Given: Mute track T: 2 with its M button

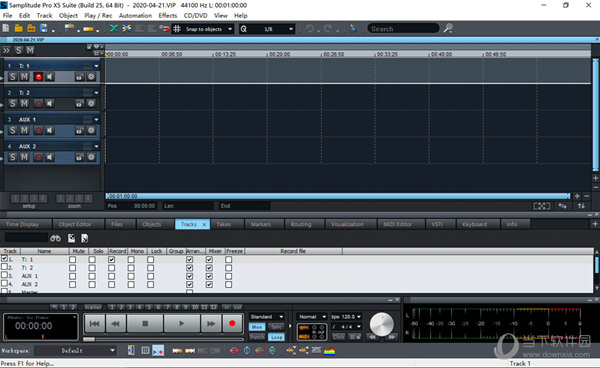Looking at the screenshot, I should point(24,103).
